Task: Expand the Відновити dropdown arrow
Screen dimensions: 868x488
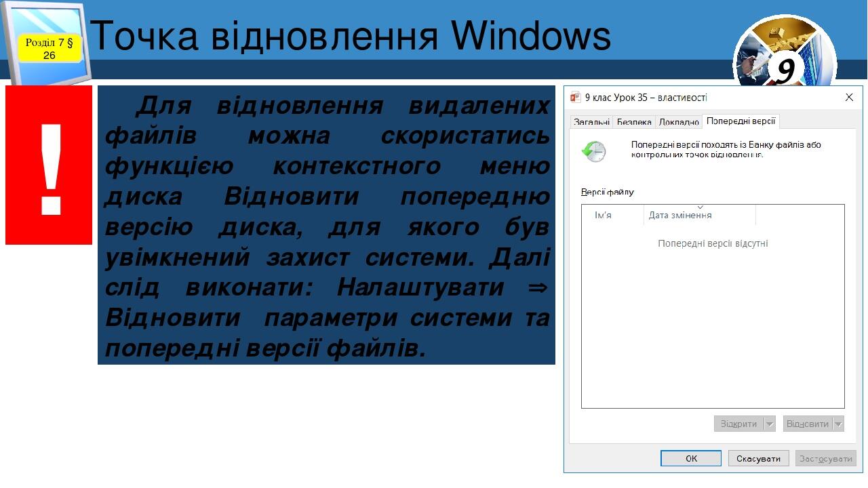Action: tap(838, 424)
